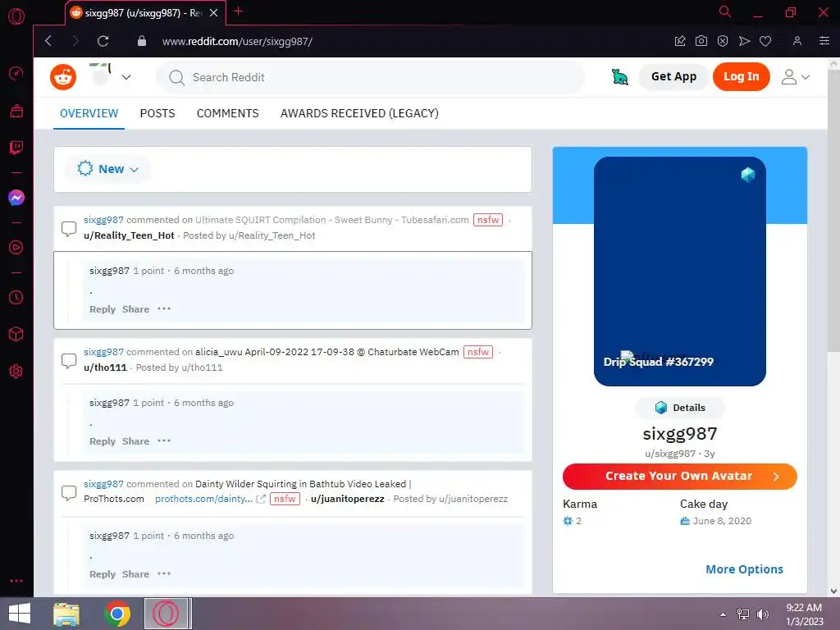Screen dimensions: 840x630
Task: Open the extensions cube sidebar icon
Action: (16, 334)
